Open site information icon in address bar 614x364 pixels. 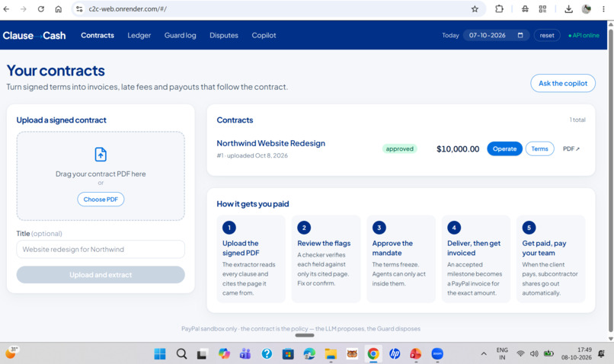pos(79,9)
